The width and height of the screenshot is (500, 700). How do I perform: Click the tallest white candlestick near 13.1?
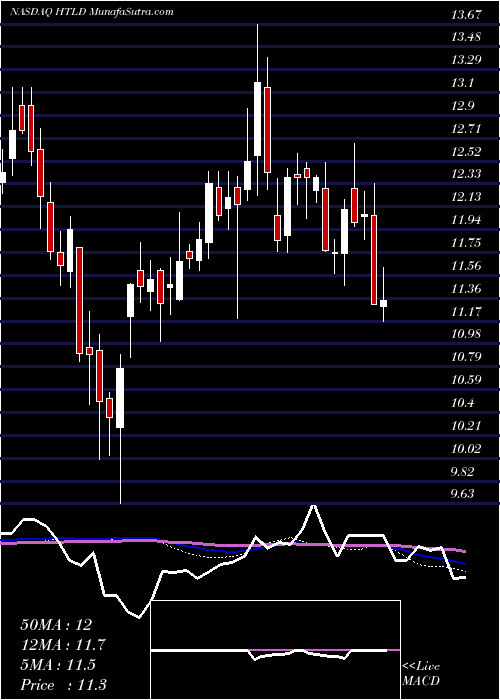pyautogui.click(x=258, y=119)
